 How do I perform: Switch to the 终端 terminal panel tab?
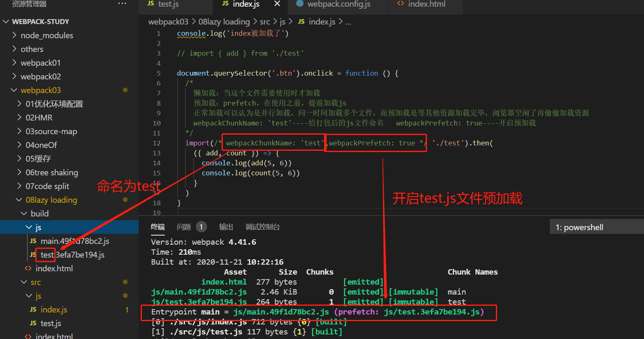click(158, 227)
